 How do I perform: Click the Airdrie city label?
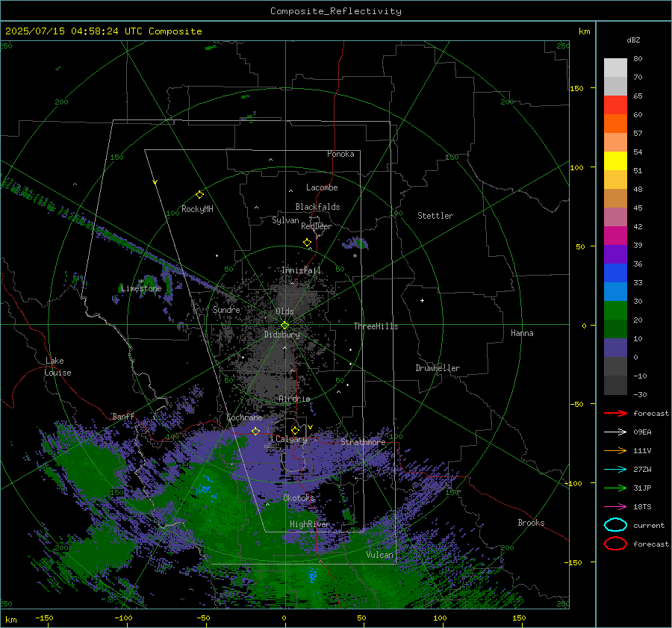point(294,399)
